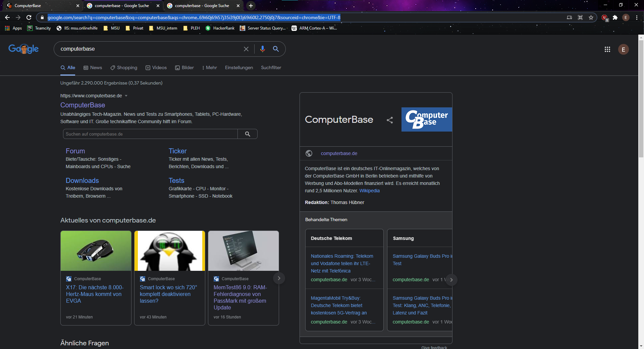Open Chrome's three-dot menu
This screenshot has width=644, height=349.
click(x=637, y=17)
